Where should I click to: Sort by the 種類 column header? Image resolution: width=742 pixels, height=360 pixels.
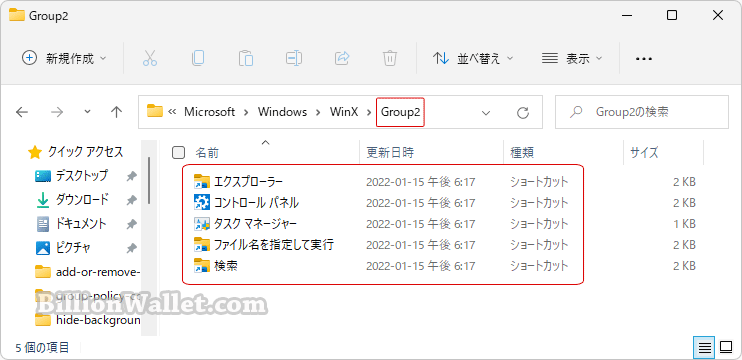click(522, 152)
